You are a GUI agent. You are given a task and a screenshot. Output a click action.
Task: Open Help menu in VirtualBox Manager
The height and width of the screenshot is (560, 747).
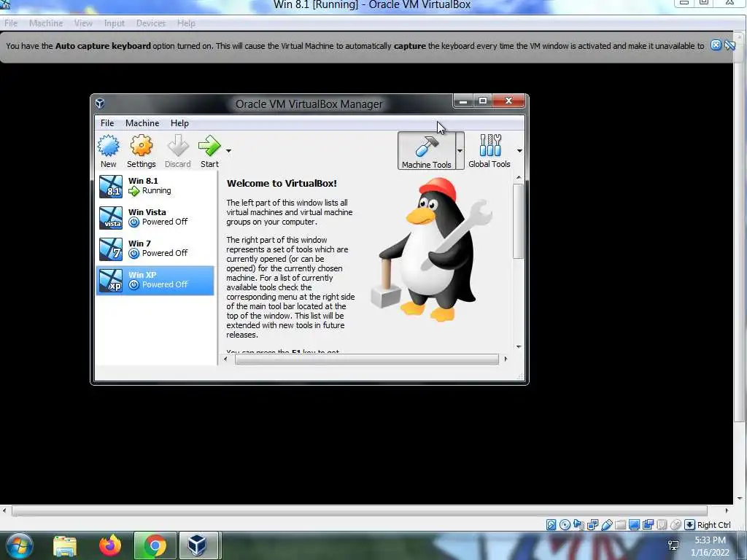point(179,122)
